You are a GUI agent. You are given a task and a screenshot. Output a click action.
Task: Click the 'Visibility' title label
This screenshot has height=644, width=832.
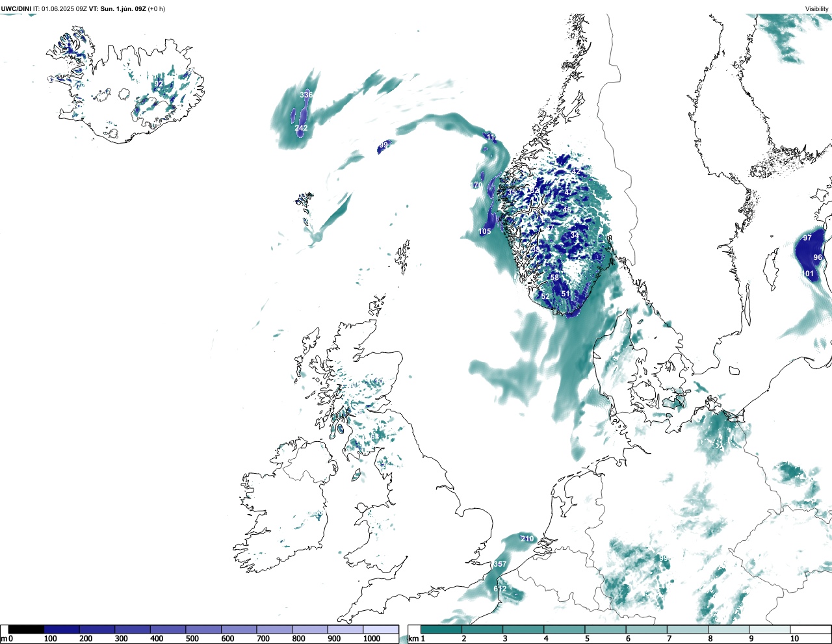(817, 9)
